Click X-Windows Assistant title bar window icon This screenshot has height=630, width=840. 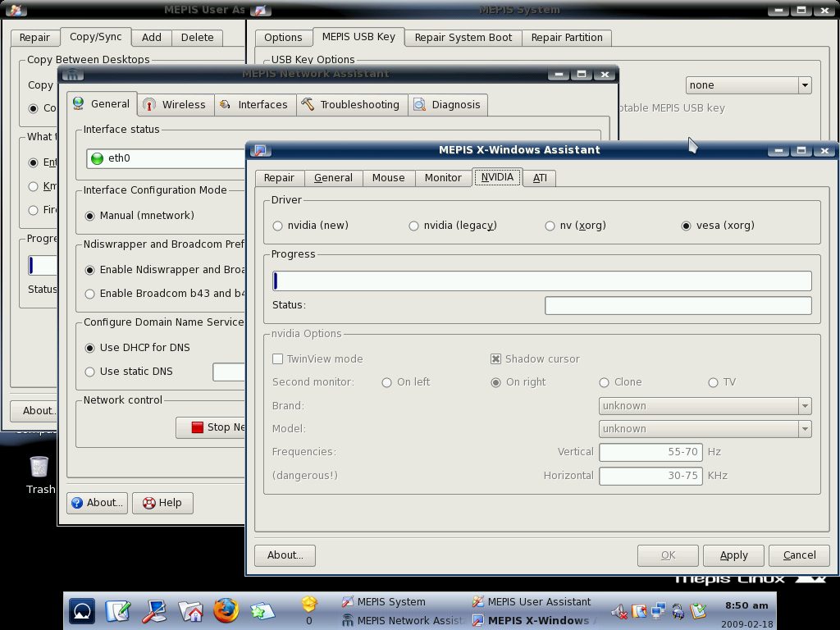260,151
